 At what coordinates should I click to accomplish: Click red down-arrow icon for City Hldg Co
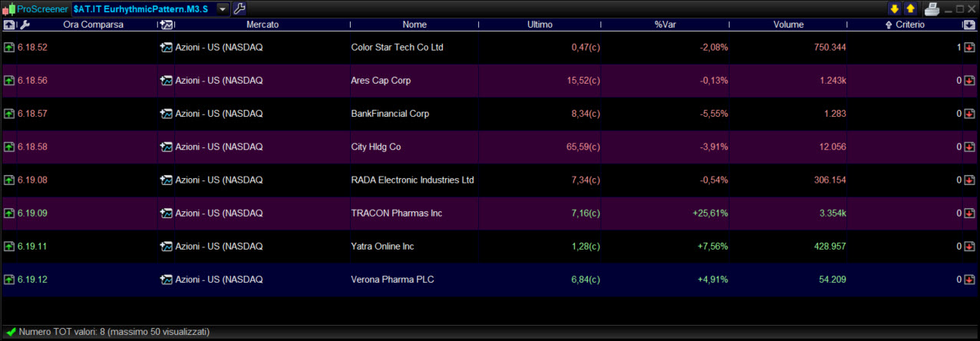[969, 147]
